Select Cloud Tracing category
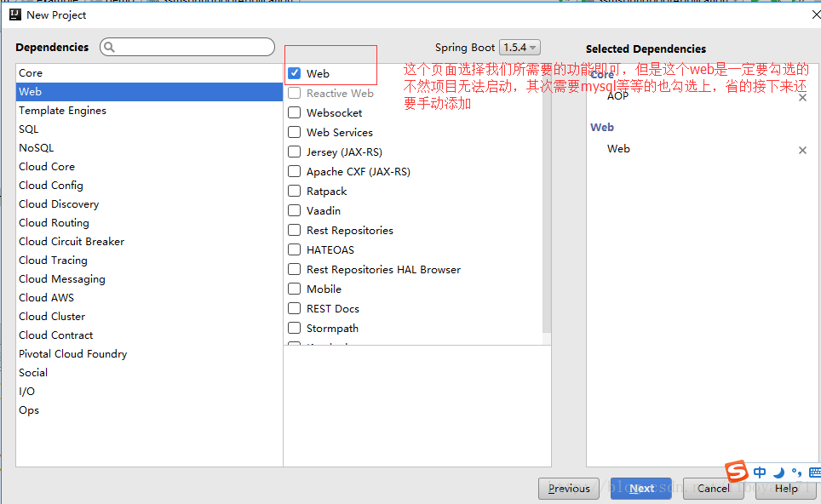Screen dimensions: 821x504 (149, 261)
